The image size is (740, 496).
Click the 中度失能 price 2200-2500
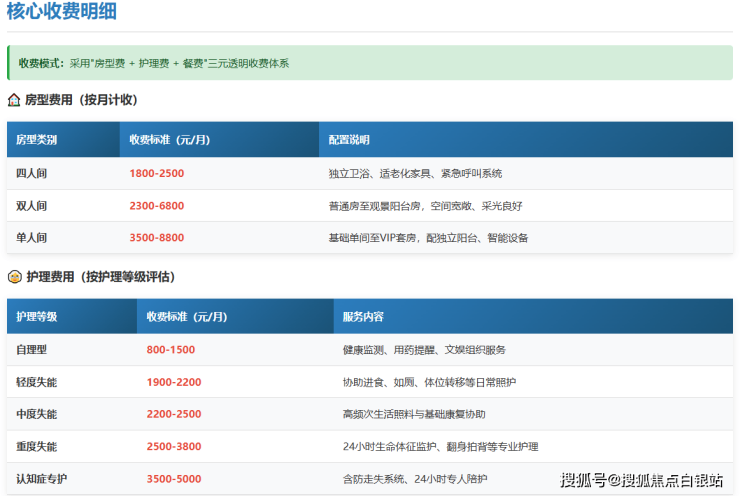pyautogui.click(x=174, y=414)
